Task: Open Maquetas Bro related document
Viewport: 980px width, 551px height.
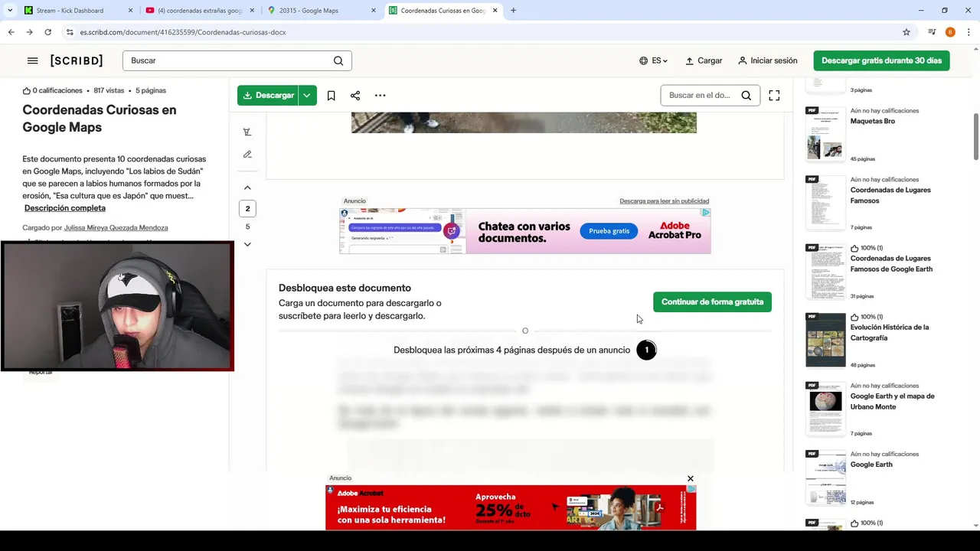Action: [872, 121]
